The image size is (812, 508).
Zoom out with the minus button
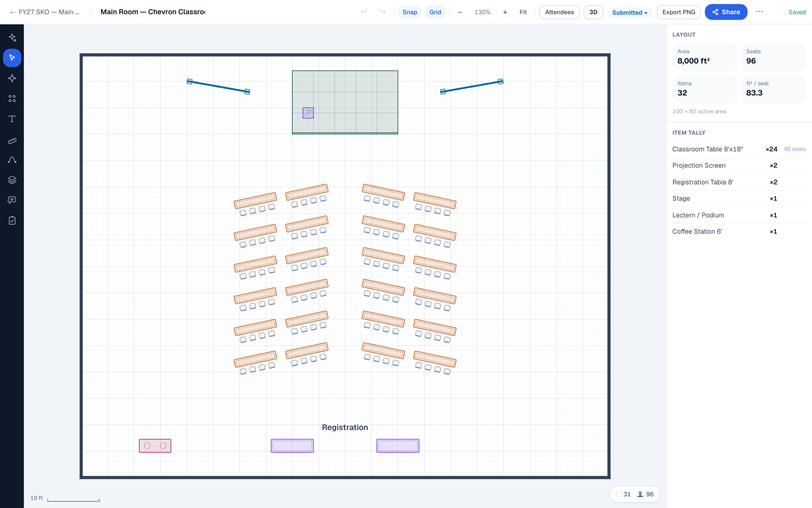point(460,12)
